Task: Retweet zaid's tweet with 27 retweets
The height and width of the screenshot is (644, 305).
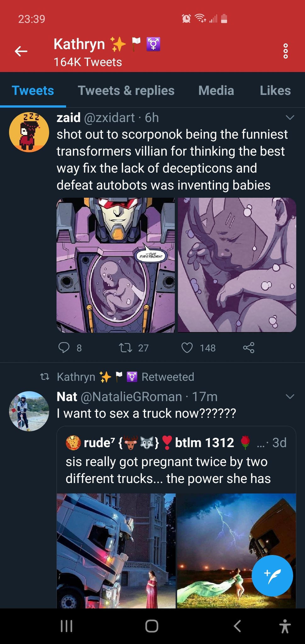Action: [125, 348]
